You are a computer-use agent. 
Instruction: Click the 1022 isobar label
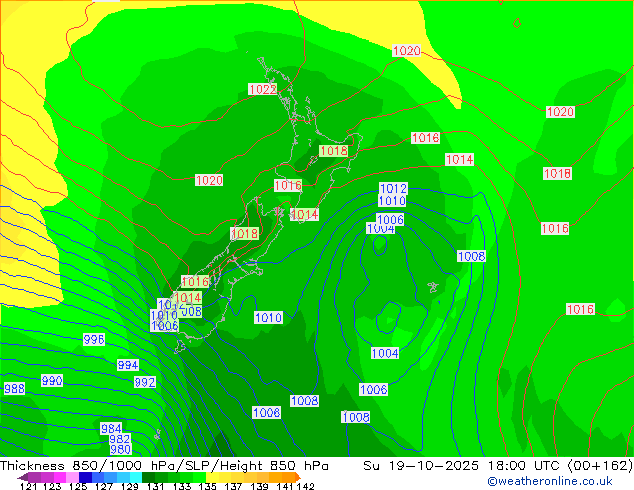[263, 89]
